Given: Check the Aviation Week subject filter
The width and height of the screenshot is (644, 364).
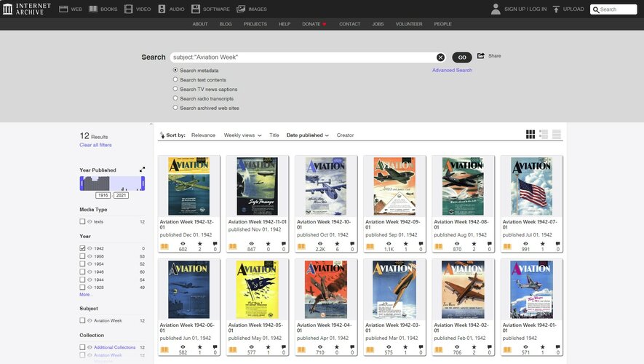Looking at the screenshot, I should pyautogui.click(x=82, y=320).
